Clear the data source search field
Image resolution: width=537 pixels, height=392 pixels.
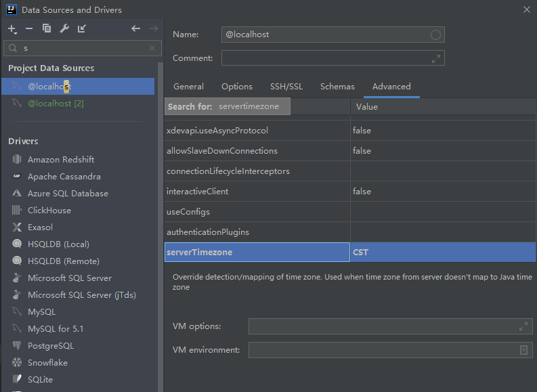152,49
